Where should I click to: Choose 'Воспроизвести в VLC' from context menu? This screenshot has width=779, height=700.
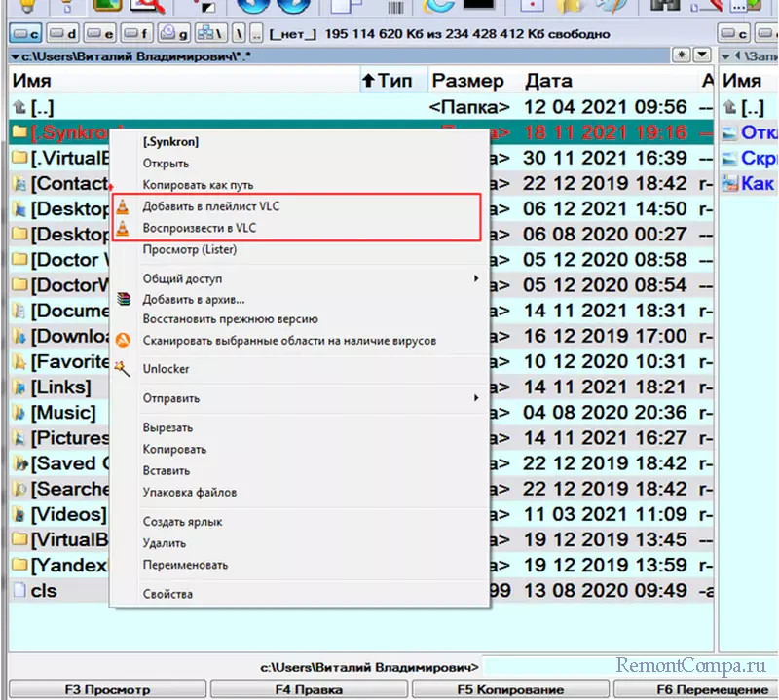tap(200, 228)
